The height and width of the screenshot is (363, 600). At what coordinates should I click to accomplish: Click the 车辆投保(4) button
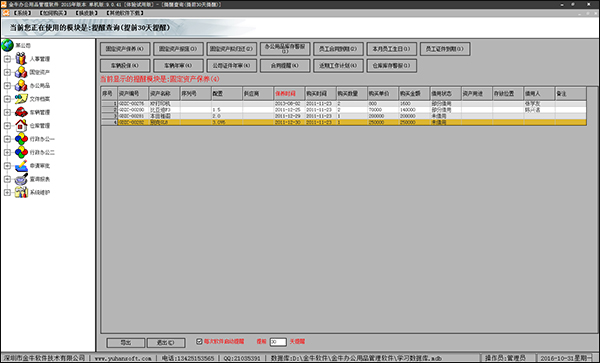pos(125,66)
